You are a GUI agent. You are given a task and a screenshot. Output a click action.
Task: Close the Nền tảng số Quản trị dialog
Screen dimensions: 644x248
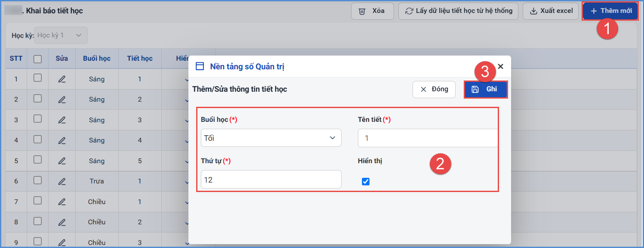(500, 66)
